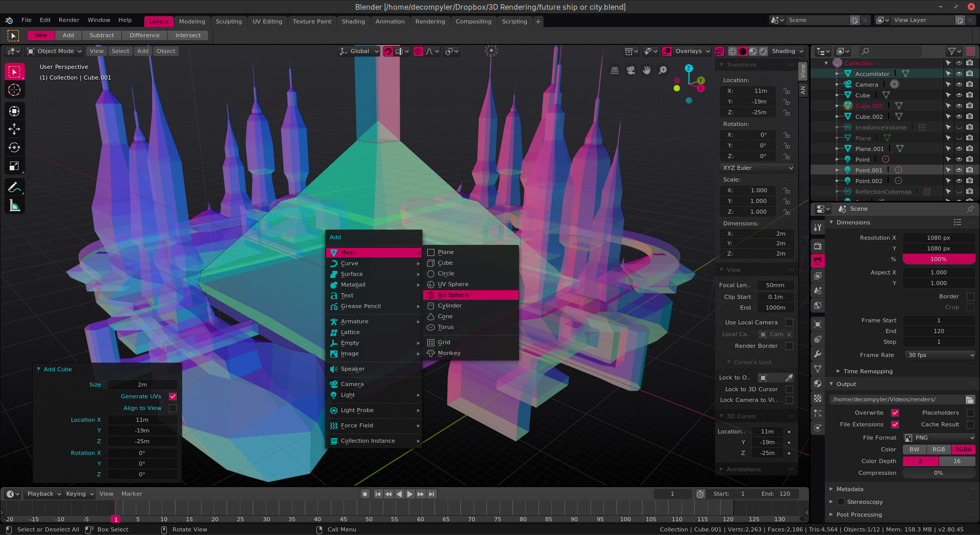
Task: Open Light Probe submenu in Add menu
Action: 374,410
